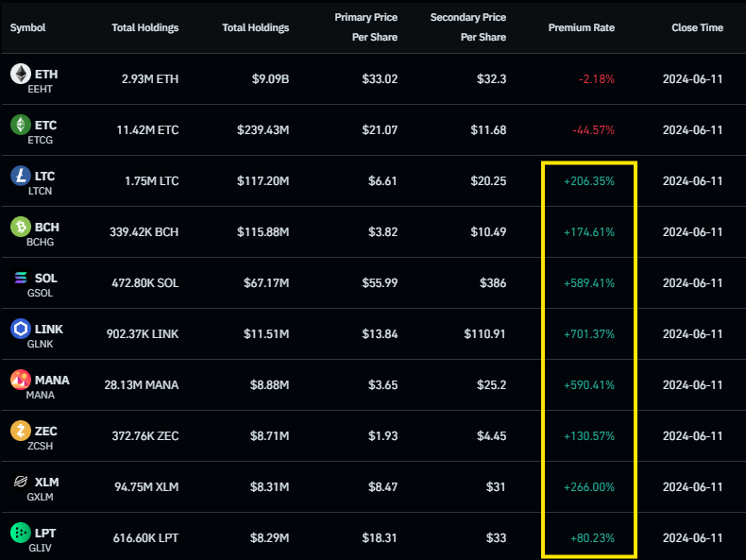Click the 339.42K BCH holdings cell
746x560 pixels.
click(x=144, y=231)
